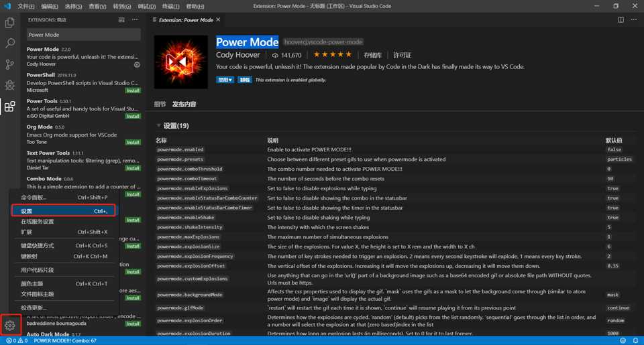Open the 终端(T) menu

pyautogui.click(x=170, y=6)
